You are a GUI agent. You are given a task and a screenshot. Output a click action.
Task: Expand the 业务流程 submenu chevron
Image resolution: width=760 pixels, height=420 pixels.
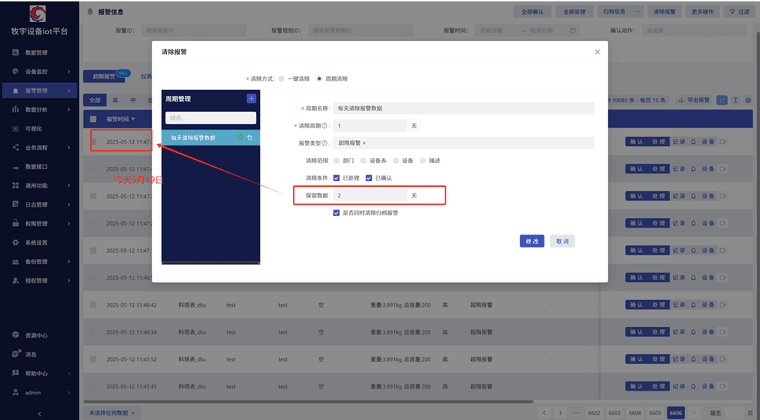69,148
